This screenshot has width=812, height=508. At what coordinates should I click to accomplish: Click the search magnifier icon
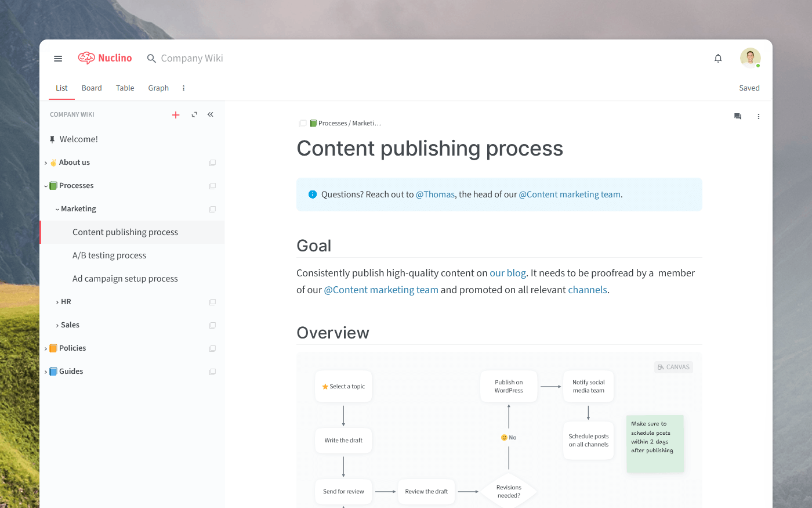pos(151,59)
